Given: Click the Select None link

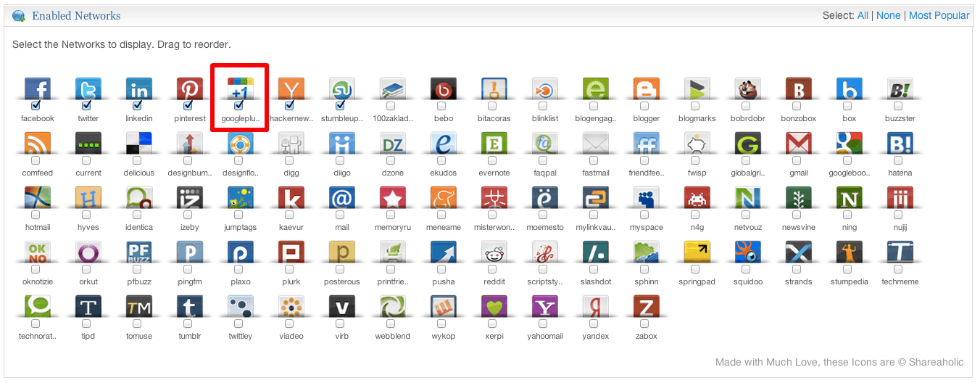Looking at the screenshot, I should tap(888, 15).
